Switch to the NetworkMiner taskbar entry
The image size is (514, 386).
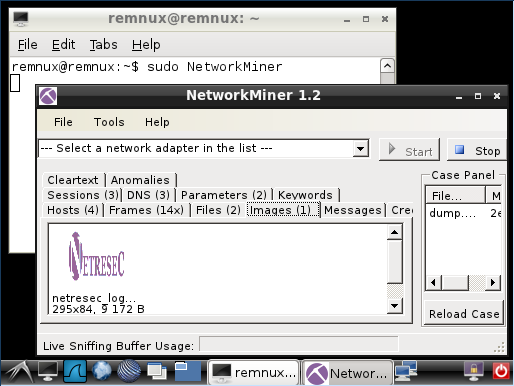coord(347,372)
